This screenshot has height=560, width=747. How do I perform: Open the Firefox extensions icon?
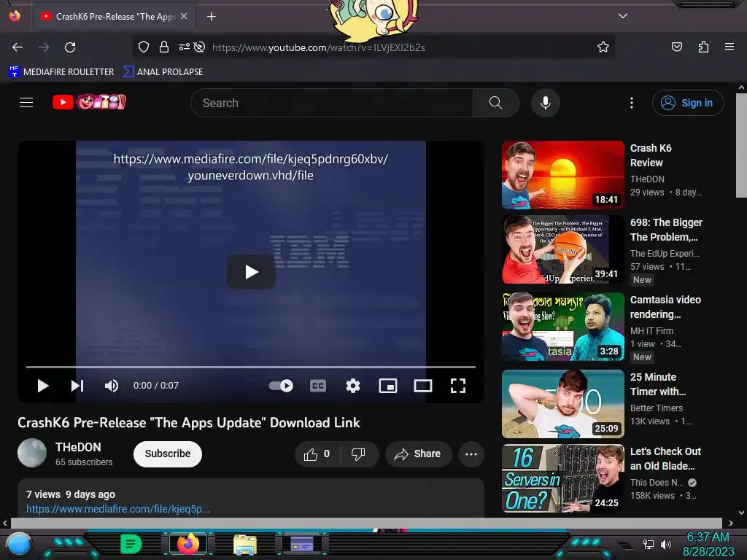click(703, 47)
